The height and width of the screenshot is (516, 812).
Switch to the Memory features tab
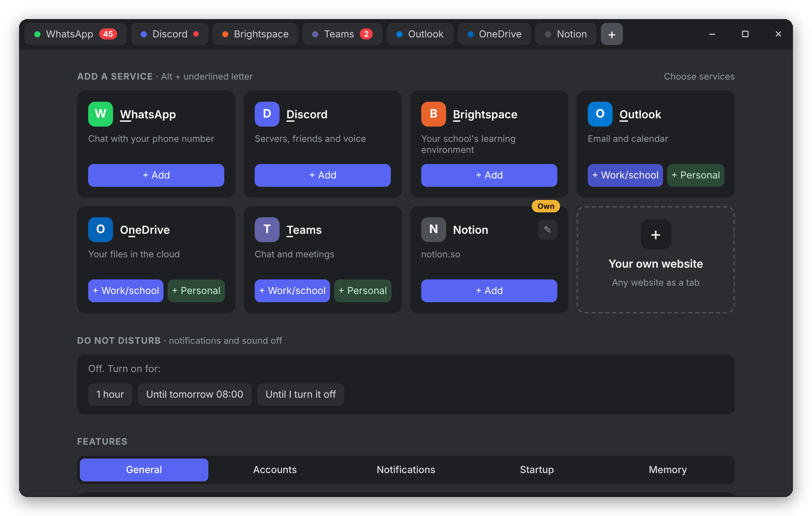[x=668, y=470]
